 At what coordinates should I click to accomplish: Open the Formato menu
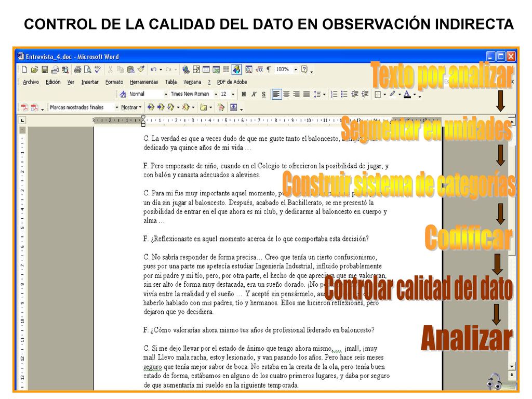[x=114, y=82]
